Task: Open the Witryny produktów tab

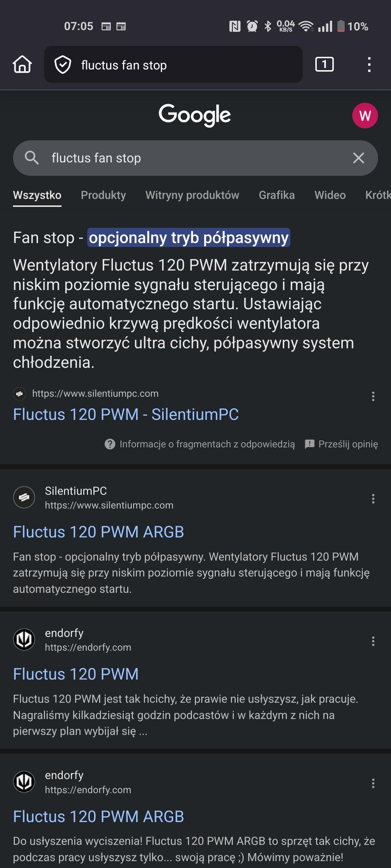Action: (x=192, y=195)
